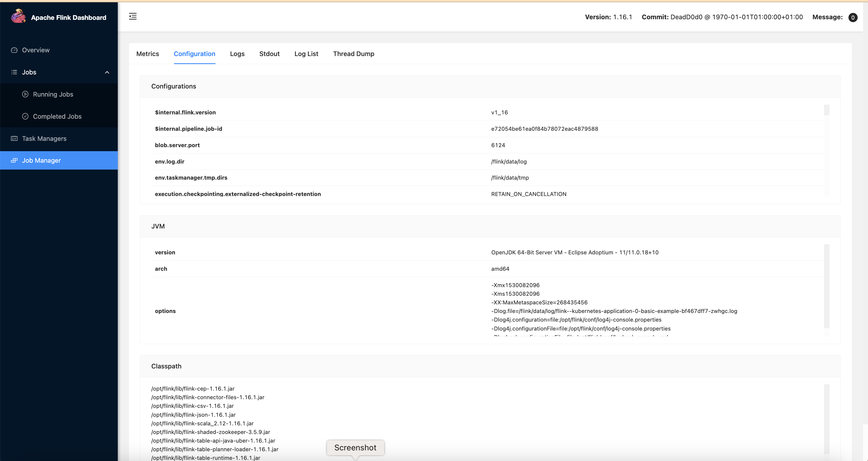Viewport: 868px width, 461px height.
Task: Click the Completed Jobs checkmark icon
Action: 26,116
